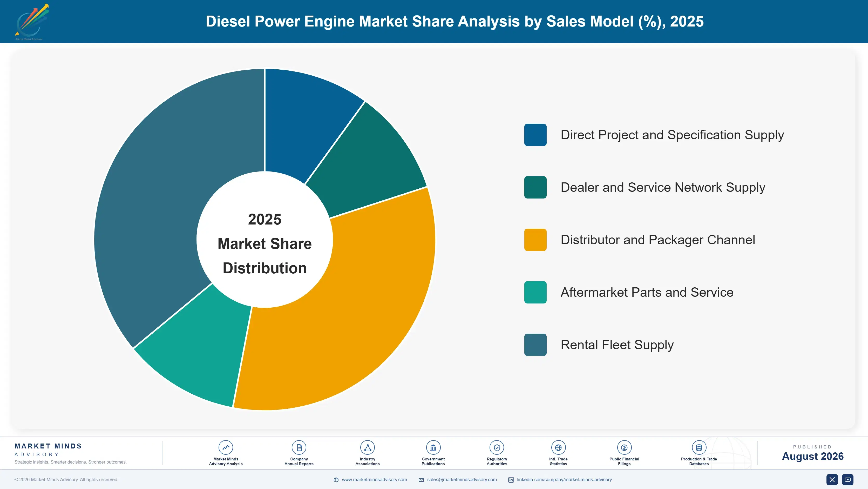Click the Company Annual Reports icon
This screenshot has width=868, height=489.
(x=299, y=447)
